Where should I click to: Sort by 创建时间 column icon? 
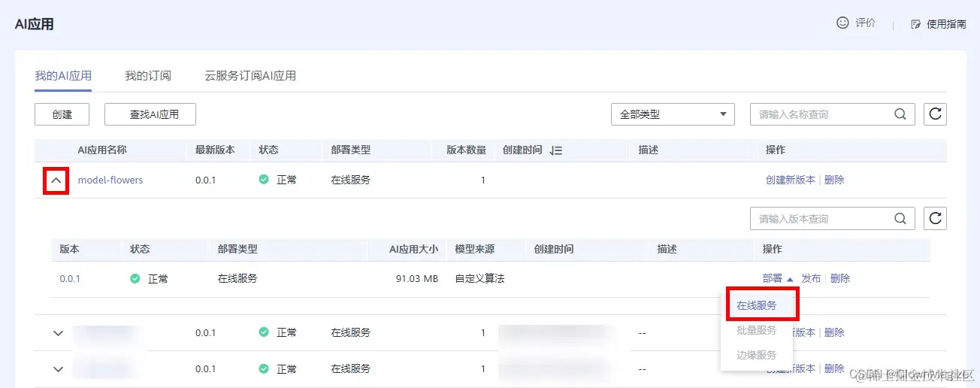(x=556, y=150)
